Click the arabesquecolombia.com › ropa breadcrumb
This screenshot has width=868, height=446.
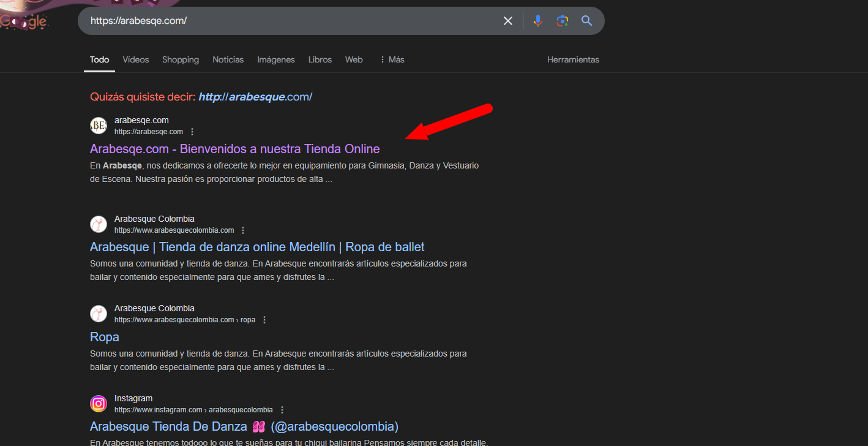185,320
